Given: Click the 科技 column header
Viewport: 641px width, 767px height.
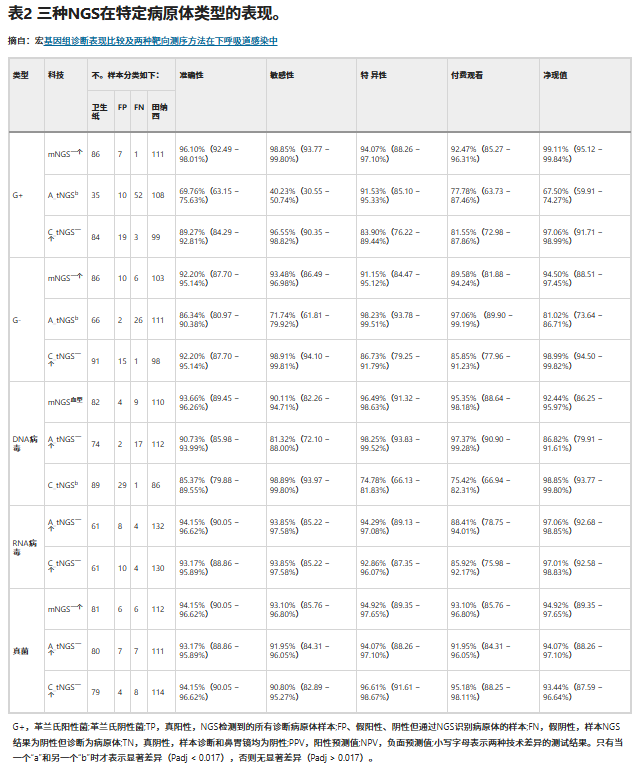Looking at the screenshot, I should pos(56,76).
